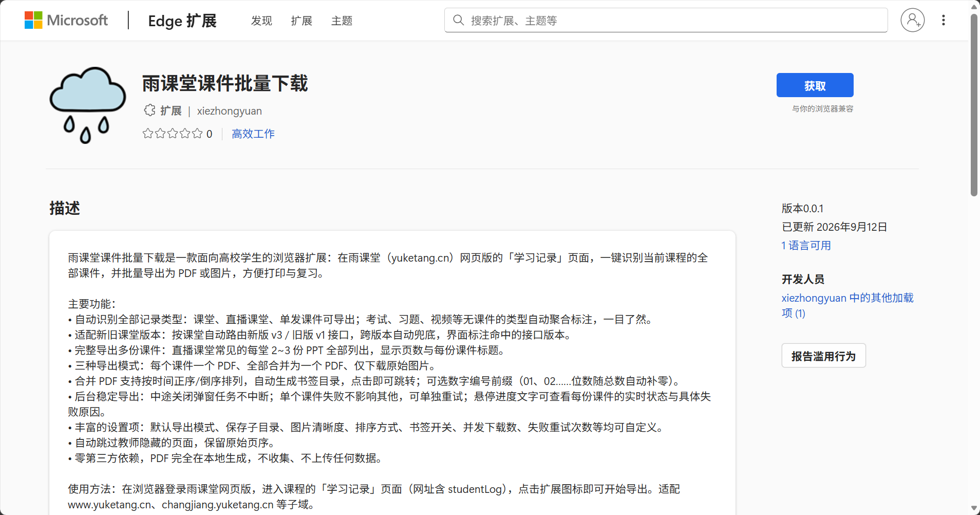Click the scrollbar up arrow
Image resolution: width=980 pixels, height=515 pixels.
[x=974, y=6]
